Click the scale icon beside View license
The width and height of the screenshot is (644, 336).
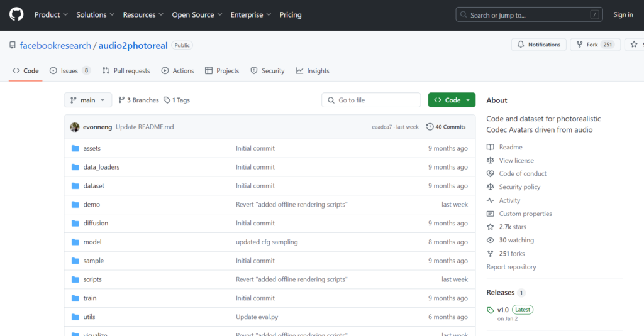point(491,160)
